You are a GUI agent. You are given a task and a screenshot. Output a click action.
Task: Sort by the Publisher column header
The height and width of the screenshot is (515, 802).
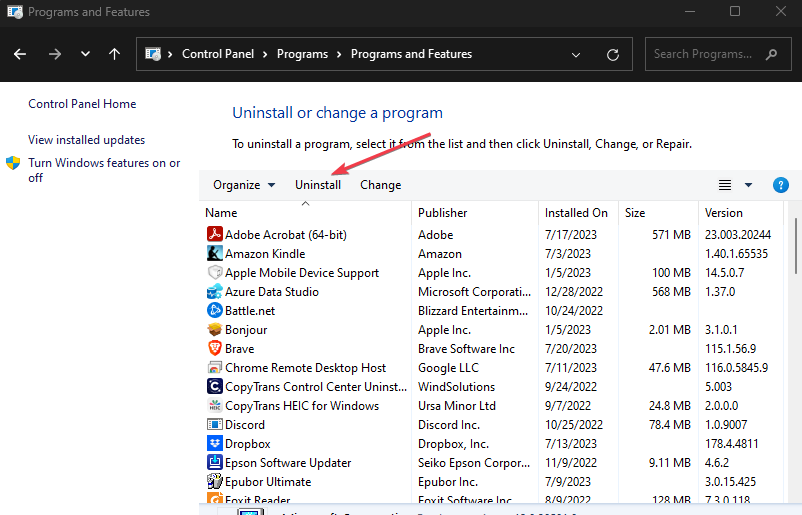click(475, 213)
